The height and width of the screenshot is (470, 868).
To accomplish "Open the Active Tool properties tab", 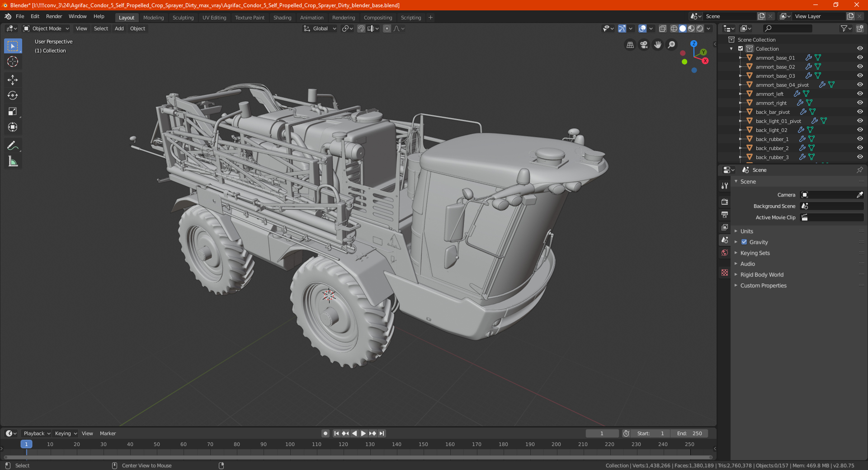I will click(x=725, y=186).
